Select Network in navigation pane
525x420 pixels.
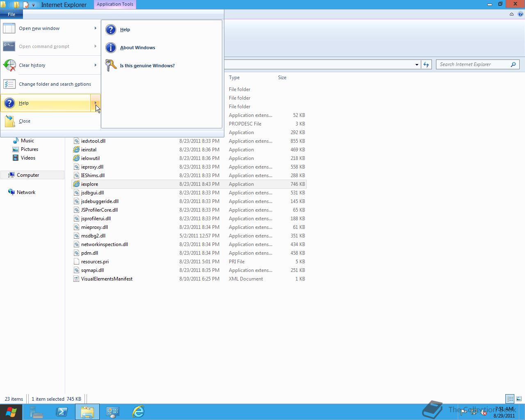click(26, 192)
